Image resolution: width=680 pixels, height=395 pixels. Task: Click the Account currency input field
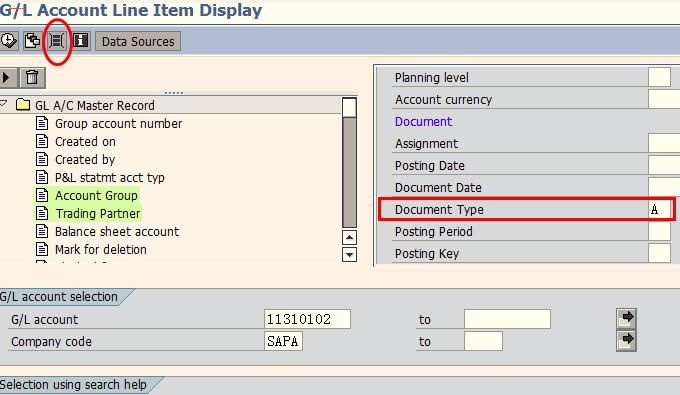(x=664, y=99)
